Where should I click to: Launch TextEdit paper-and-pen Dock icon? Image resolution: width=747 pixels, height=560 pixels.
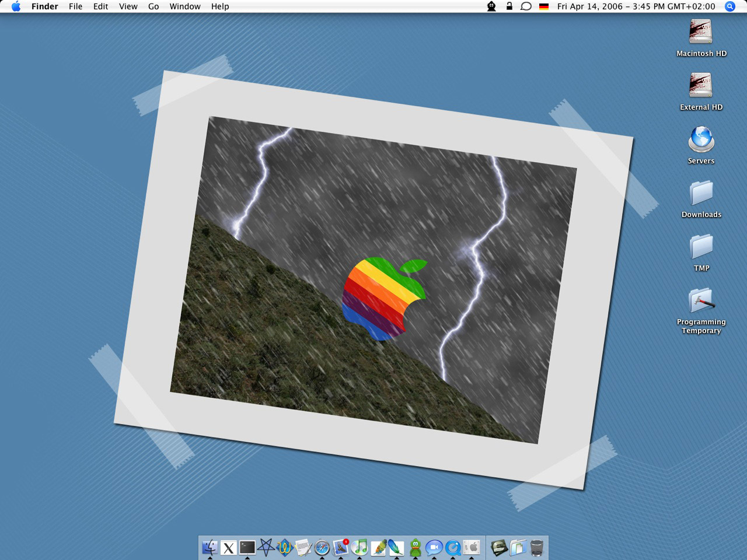click(303, 547)
